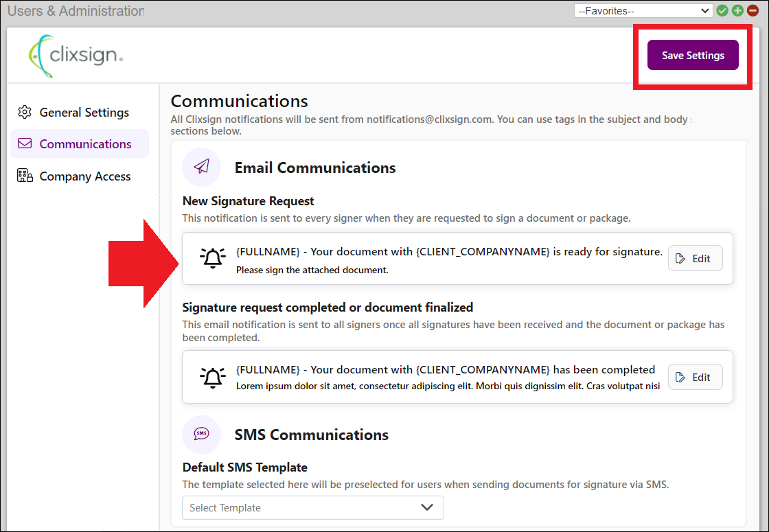Image resolution: width=769 pixels, height=532 pixels.
Task: Click Save Settings
Action: pos(693,55)
